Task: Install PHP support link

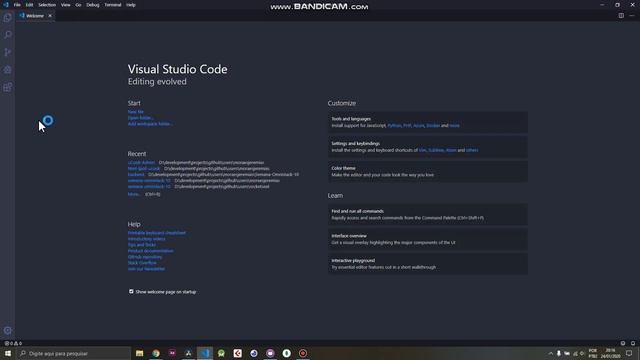Action: 407,126
